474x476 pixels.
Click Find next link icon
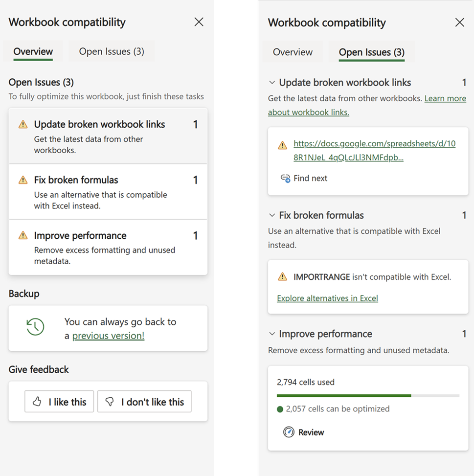[285, 178]
